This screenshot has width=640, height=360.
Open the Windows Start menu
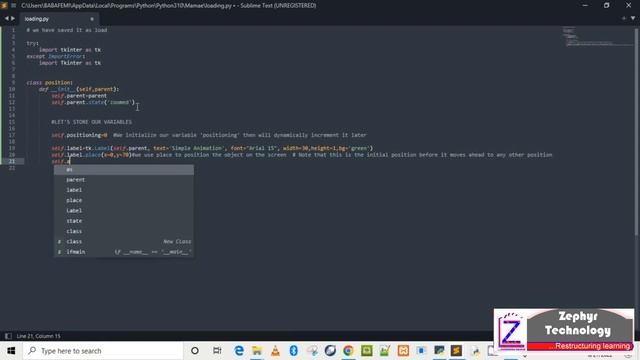coord(11,351)
